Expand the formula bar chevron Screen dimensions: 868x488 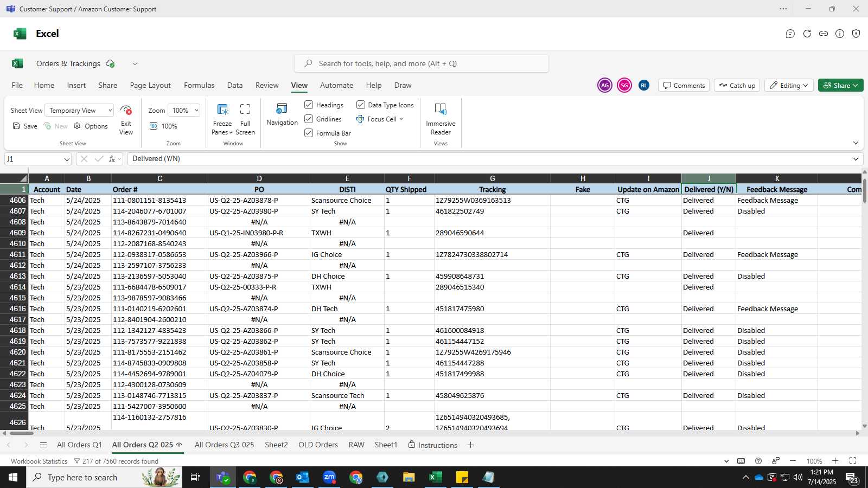click(x=856, y=159)
